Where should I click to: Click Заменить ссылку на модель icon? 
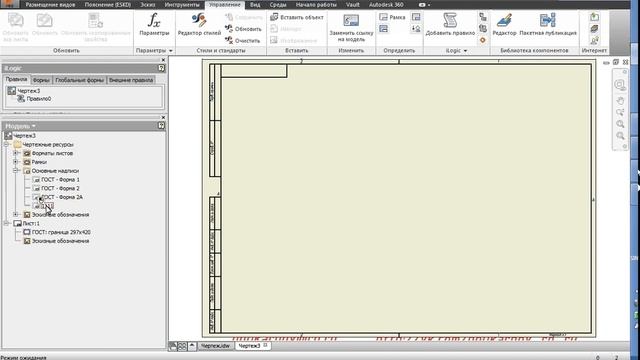351,20
